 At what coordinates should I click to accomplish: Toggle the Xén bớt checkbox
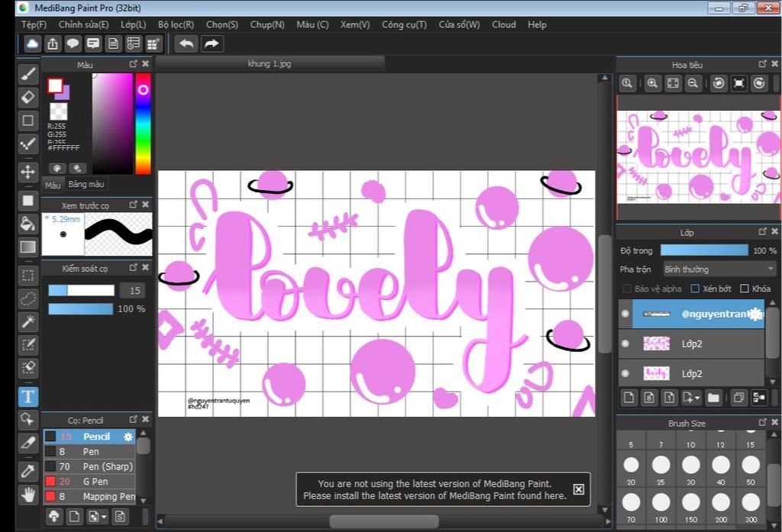click(695, 289)
